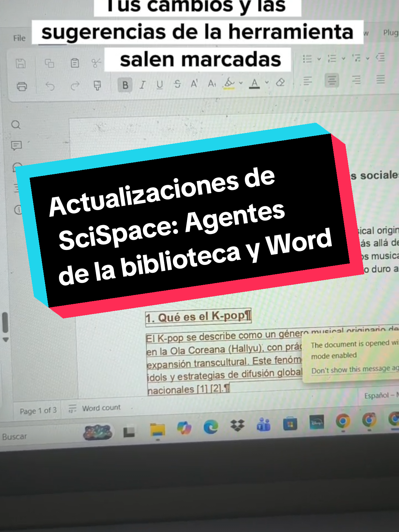The image size is (399, 532).
Task: Open File Explorer from the taskbar
Action: 158,430
